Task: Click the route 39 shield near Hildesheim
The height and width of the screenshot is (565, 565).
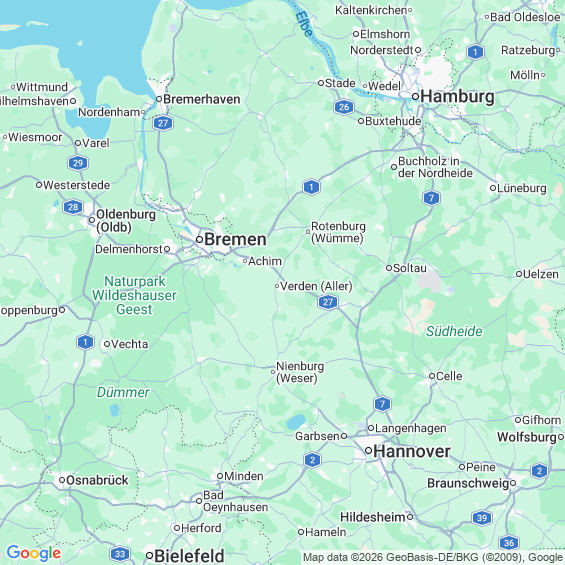Action: pyautogui.click(x=482, y=518)
